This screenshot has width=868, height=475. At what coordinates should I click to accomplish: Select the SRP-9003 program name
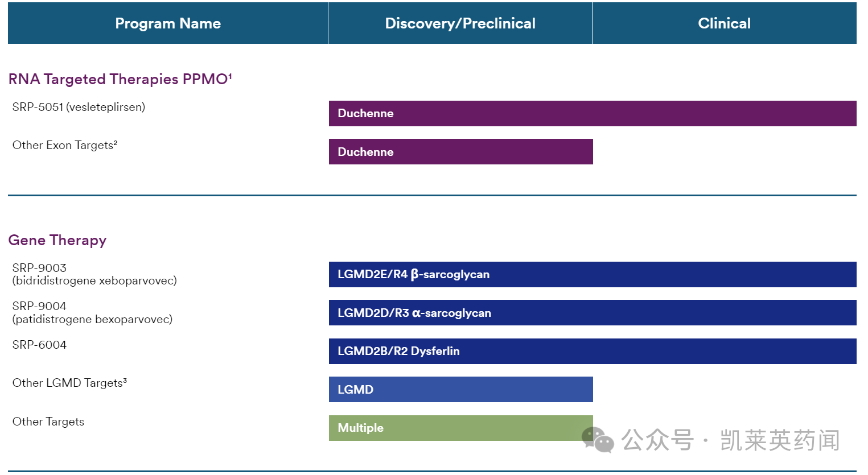click(x=39, y=268)
